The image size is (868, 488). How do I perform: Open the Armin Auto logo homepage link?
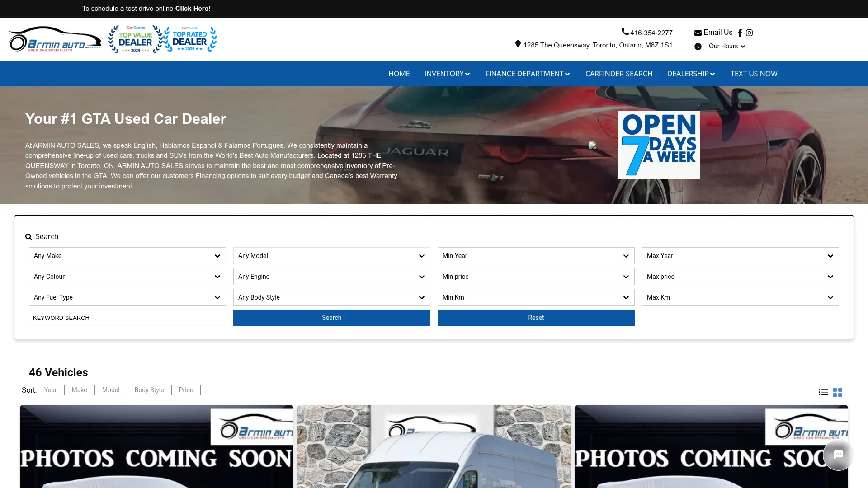55,39
